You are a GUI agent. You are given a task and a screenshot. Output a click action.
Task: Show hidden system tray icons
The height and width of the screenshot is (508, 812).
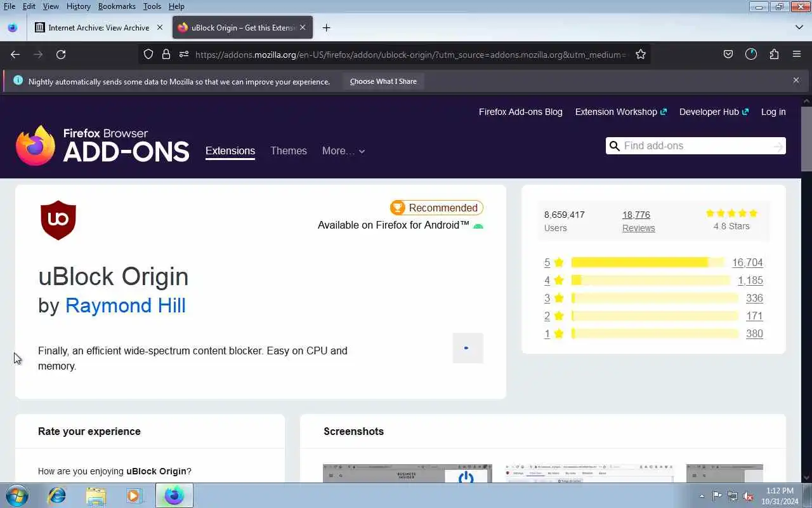(702, 496)
